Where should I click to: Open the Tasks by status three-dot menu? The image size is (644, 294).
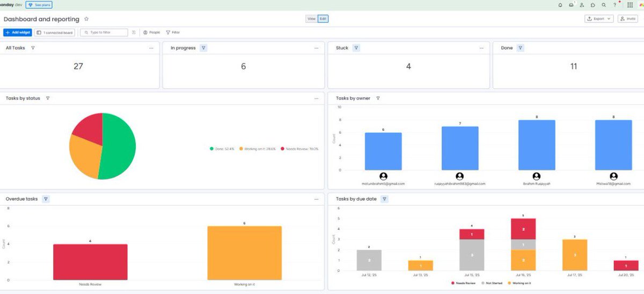point(317,98)
